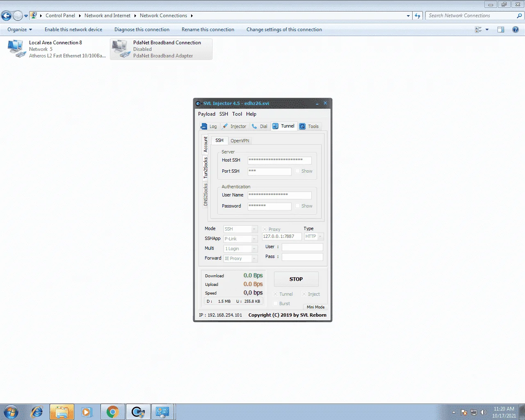Click Rename this connection
525x420 pixels.
point(208,30)
